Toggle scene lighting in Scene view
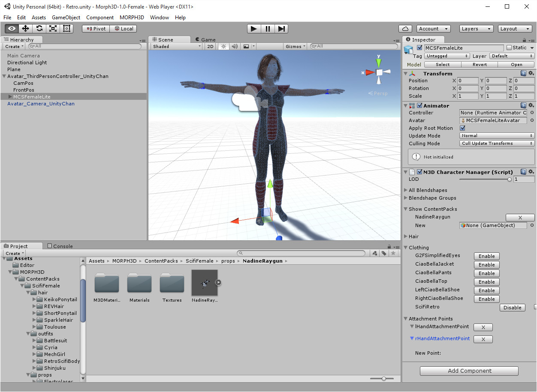The width and height of the screenshot is (537, 392). coord(223,46)
